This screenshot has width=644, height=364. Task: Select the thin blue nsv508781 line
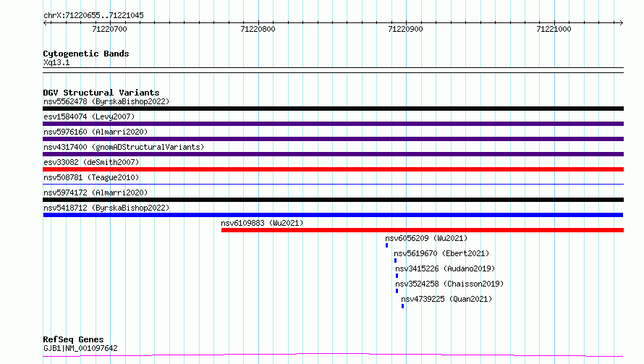[333, 185]
